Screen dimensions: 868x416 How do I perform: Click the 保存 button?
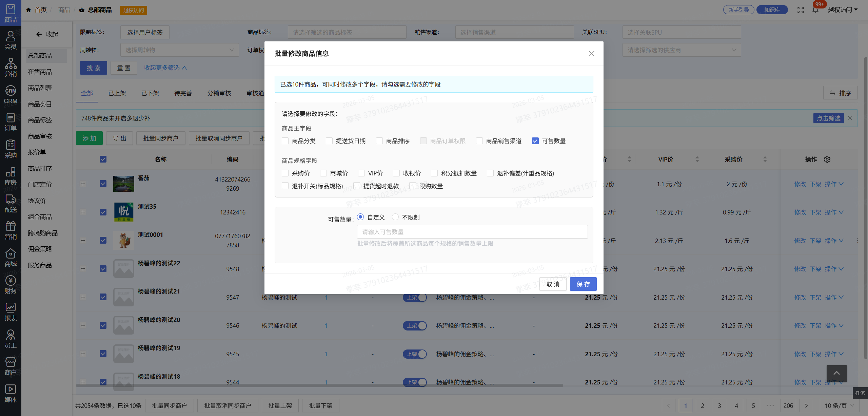coord(583,284)
